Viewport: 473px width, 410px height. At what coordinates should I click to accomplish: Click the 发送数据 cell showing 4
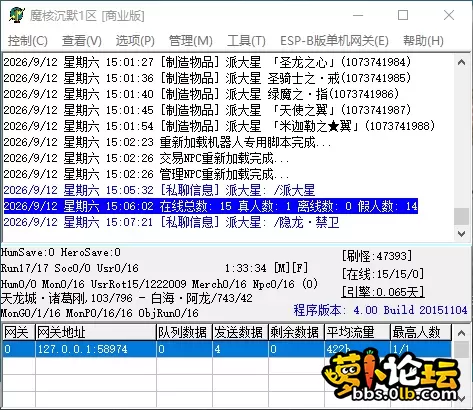coord(240,349)
